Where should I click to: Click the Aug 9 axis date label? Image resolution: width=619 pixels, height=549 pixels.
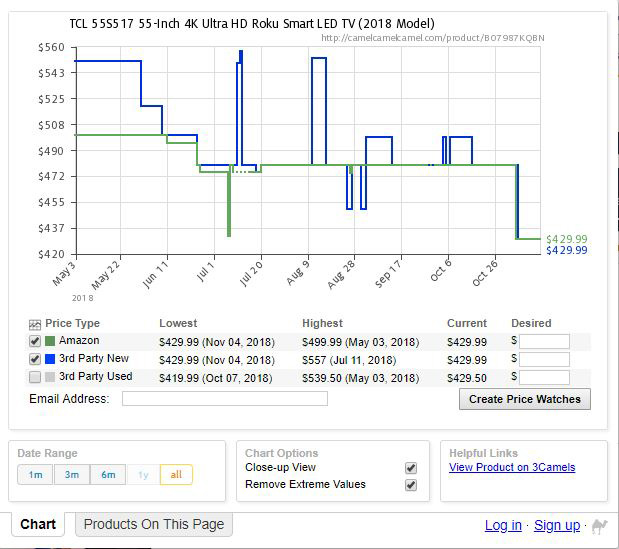coord(298,274)
